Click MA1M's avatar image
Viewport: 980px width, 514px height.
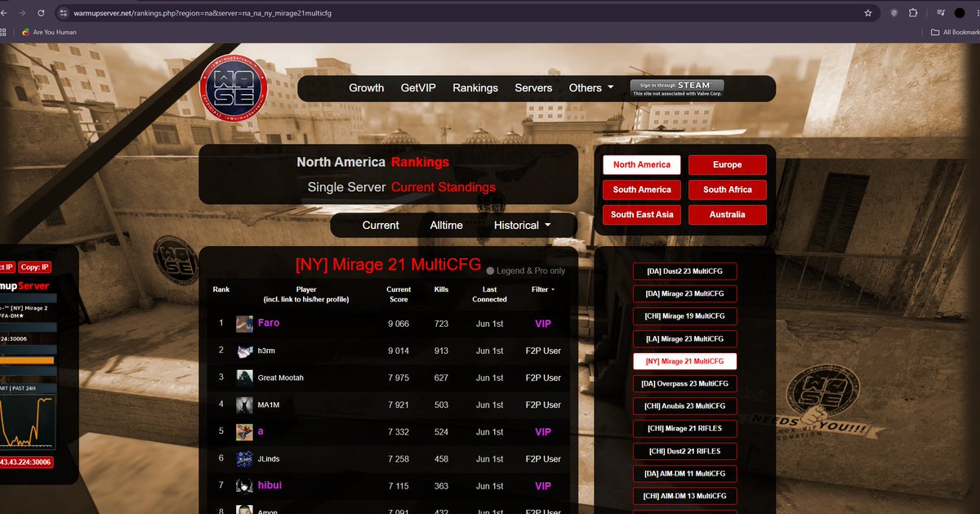pos(244,405)
